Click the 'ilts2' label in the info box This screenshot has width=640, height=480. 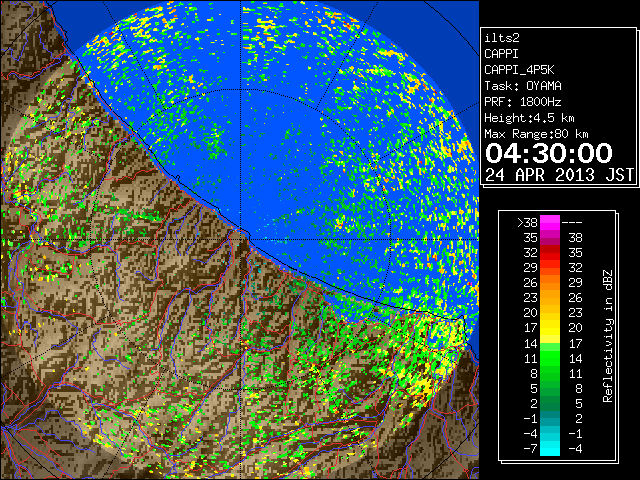502,38
